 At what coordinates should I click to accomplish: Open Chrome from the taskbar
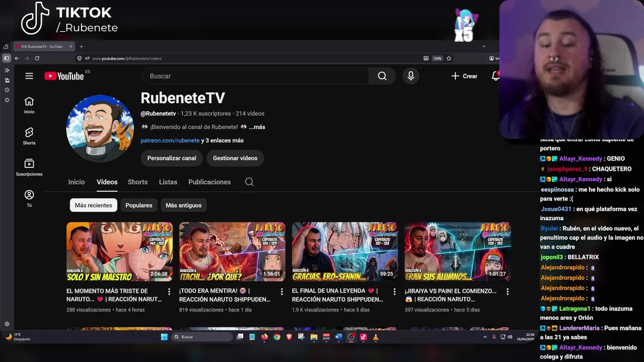click(x=277, y=337)
